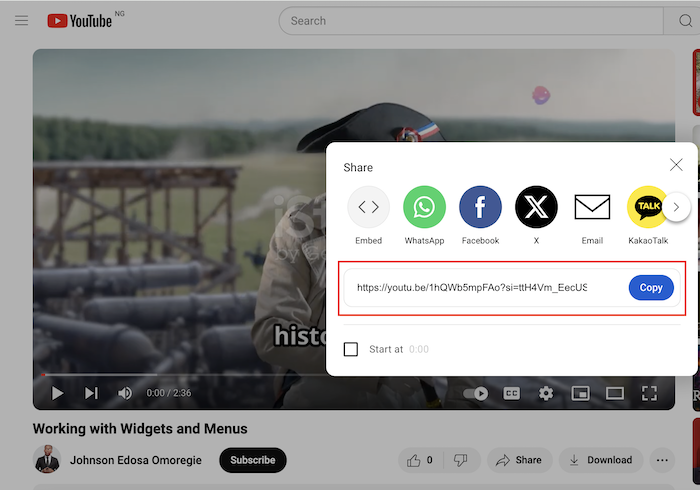The width and height of the screenshot is (700, 490).
Task: Click the Search input field
Action: click(x=471, y=21)
